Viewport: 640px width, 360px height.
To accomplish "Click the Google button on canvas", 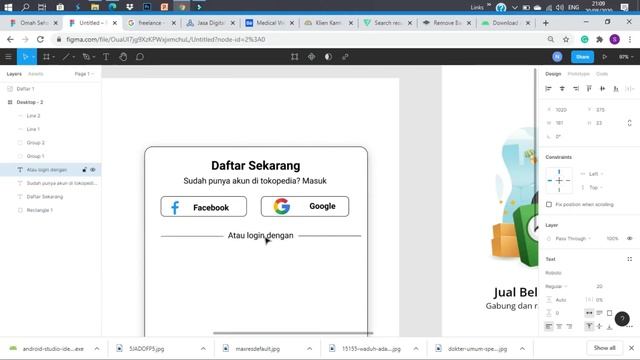I will click(x=305, y=206).
